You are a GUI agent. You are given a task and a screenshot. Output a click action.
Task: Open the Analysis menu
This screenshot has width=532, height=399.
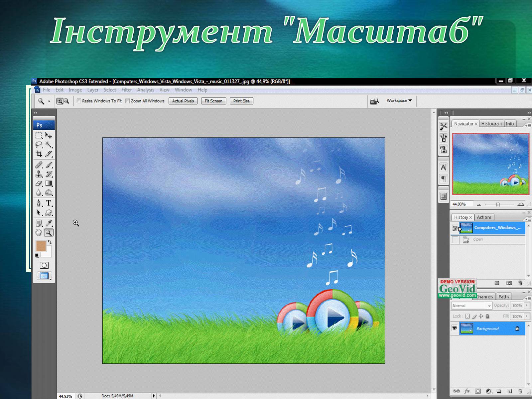(146, 90)
